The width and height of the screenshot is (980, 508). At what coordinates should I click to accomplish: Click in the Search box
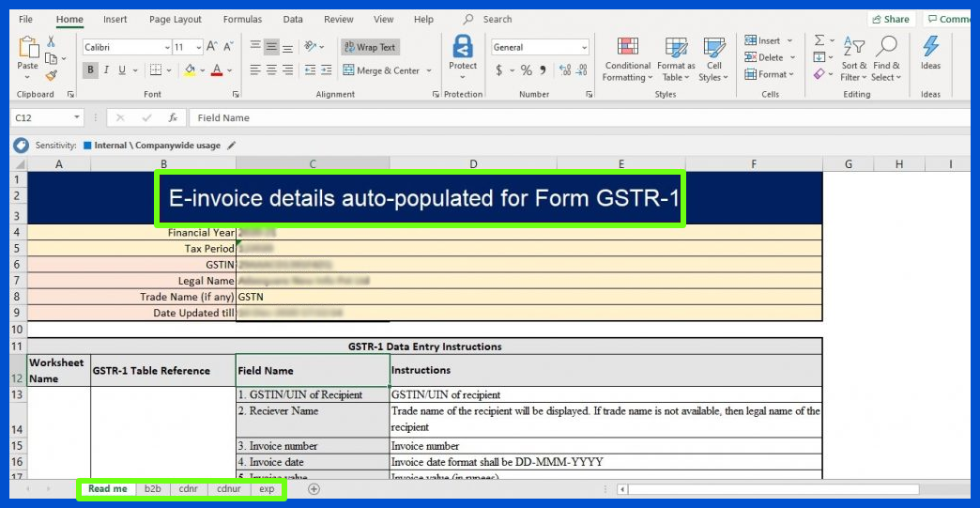click(498, 20)
